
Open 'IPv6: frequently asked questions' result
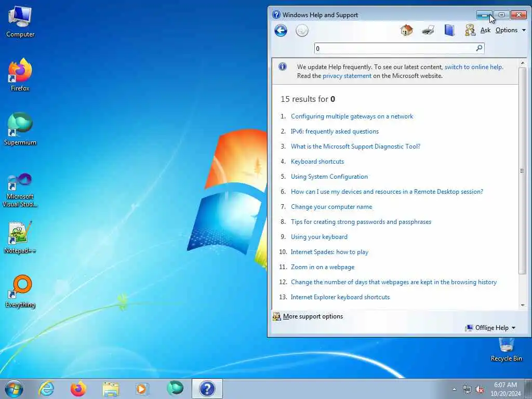pos(335,131)
